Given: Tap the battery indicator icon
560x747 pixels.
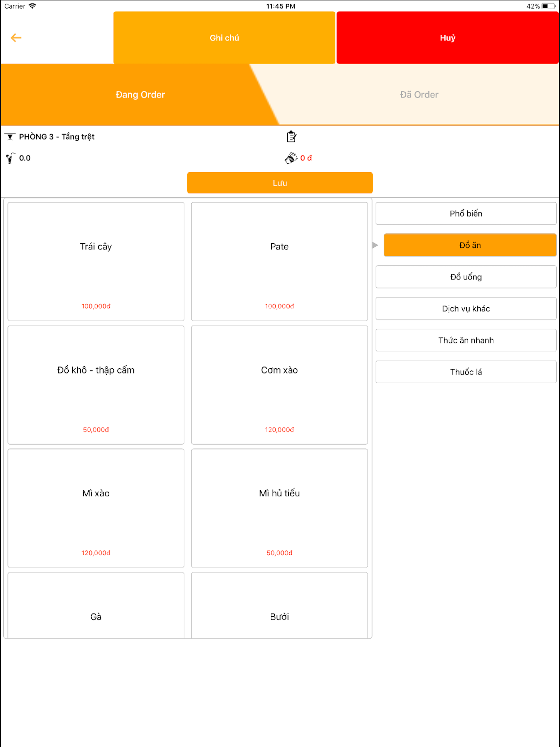Looking at the screenshot, I should pyautogui.click(x=549, y=6).
